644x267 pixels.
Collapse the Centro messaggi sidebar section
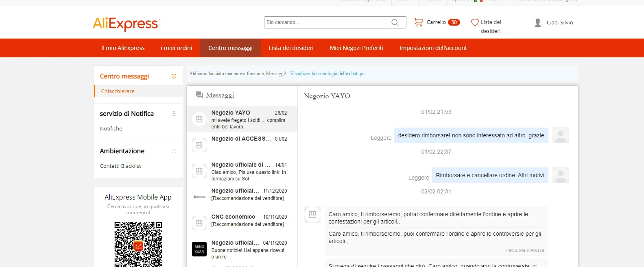[x=174, y=76]
